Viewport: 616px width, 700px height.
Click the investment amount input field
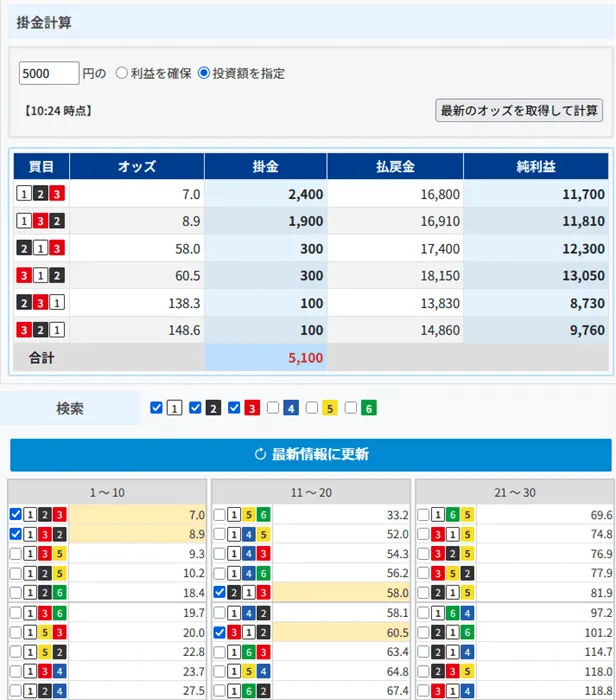pyautogui.click(x=49, y=73)
